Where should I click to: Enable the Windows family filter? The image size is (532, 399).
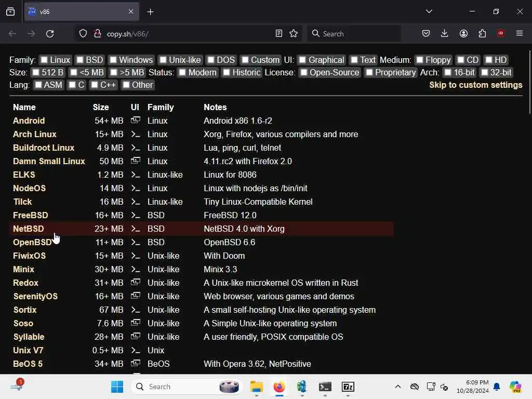[x=113, y=60]
